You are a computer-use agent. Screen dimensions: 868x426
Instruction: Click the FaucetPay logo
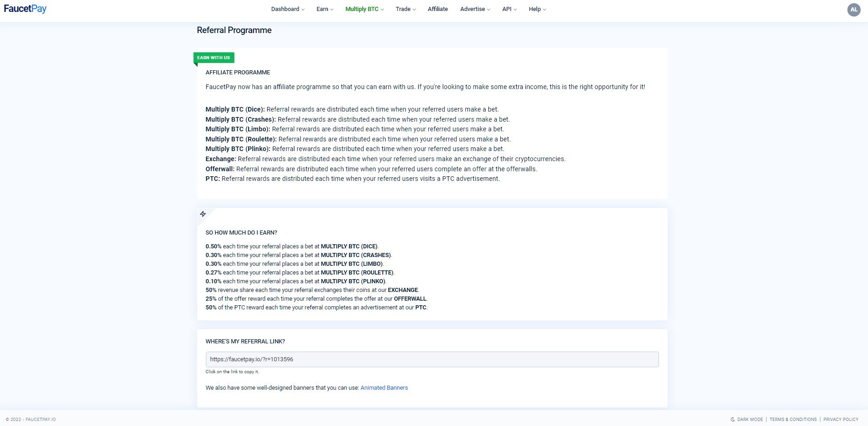(25, 9)
